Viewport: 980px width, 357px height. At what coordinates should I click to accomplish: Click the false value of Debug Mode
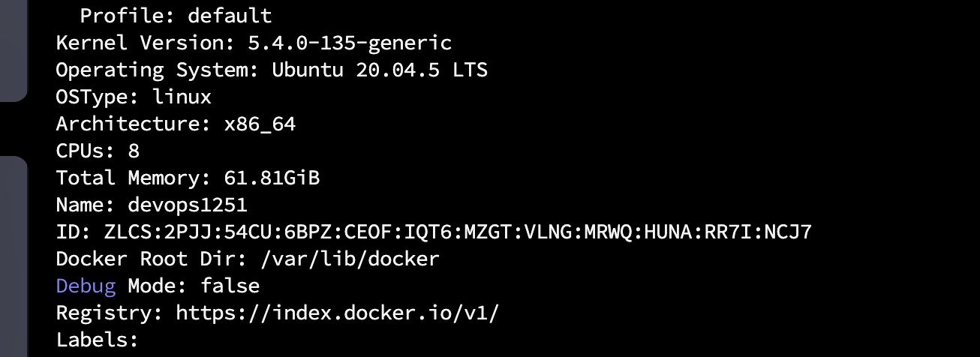tap(230, 286)
